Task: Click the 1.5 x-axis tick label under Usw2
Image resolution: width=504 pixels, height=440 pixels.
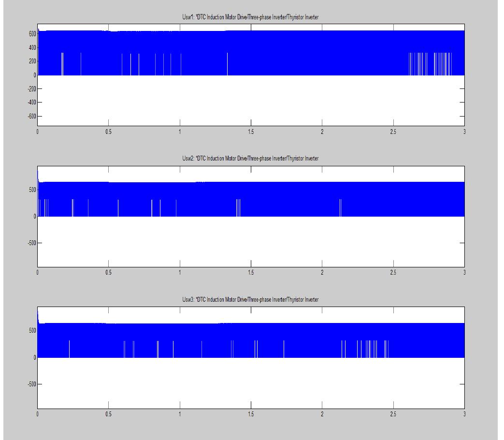Action: tap(251, 273)
